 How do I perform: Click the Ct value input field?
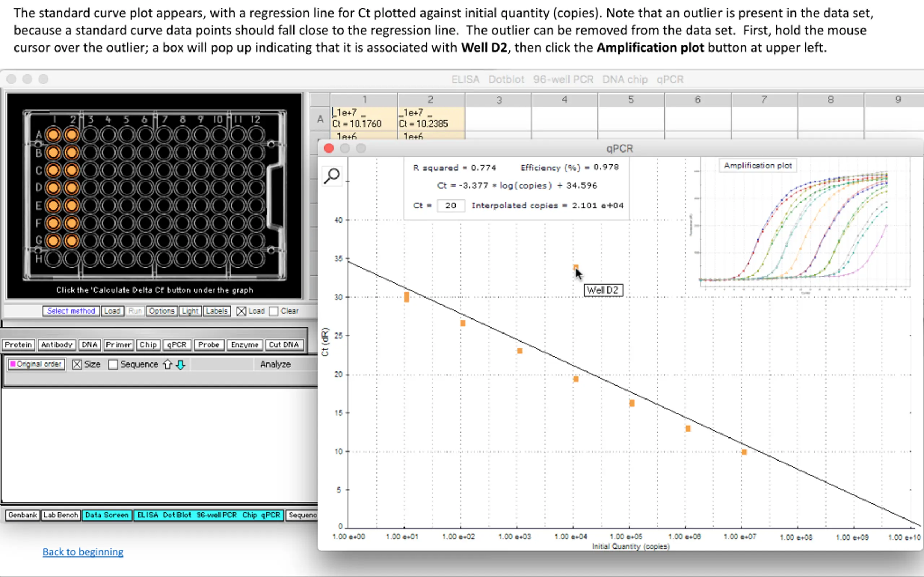(x=450, y=206)
